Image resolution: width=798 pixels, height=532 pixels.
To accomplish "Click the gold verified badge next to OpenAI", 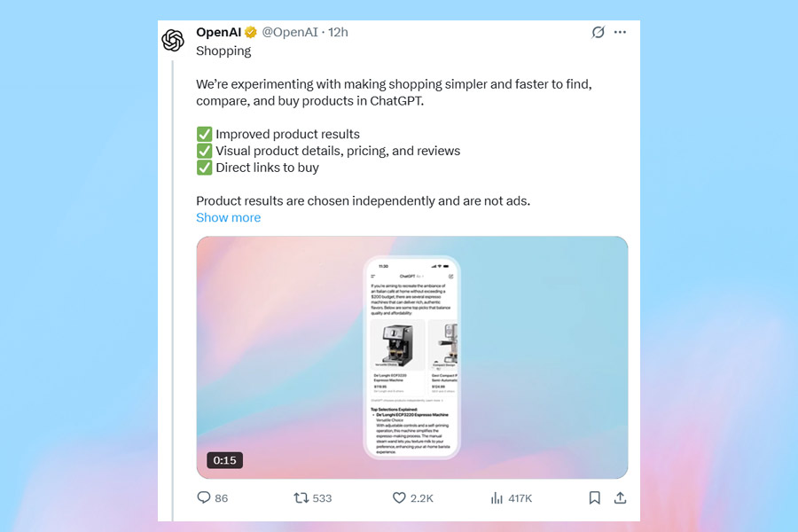I will (x=250, y=32).
